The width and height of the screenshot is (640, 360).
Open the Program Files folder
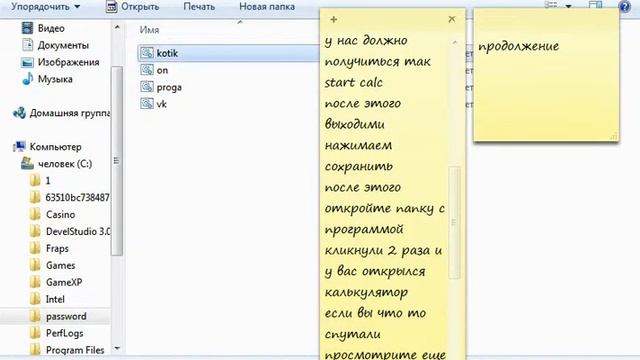(x=75, y=350)
